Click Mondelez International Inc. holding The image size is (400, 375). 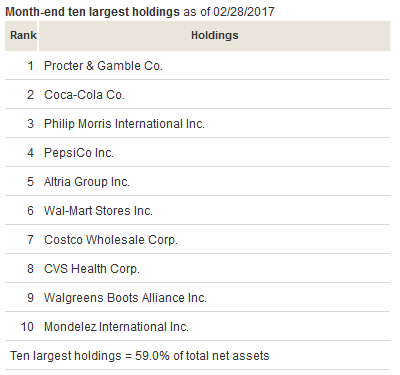coord(116,327)
